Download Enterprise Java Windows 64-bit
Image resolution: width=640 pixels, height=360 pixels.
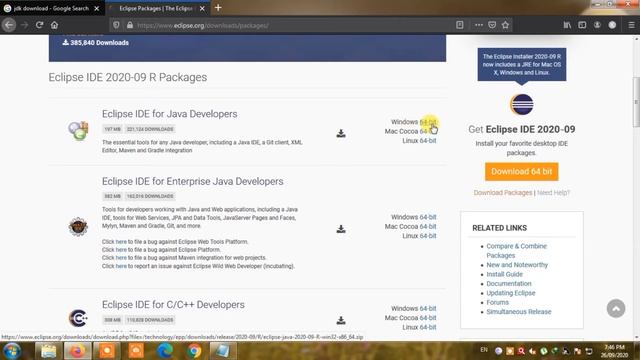[x=428, y=217]
